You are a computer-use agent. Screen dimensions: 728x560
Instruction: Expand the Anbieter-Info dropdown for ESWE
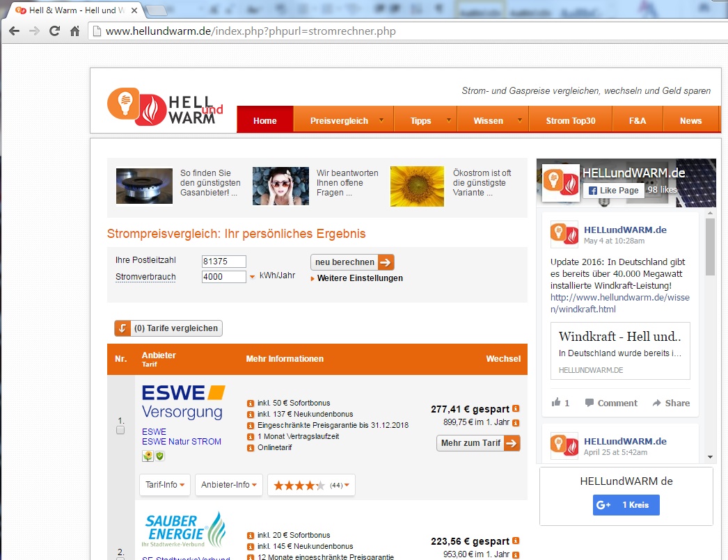tap(228, 485)
